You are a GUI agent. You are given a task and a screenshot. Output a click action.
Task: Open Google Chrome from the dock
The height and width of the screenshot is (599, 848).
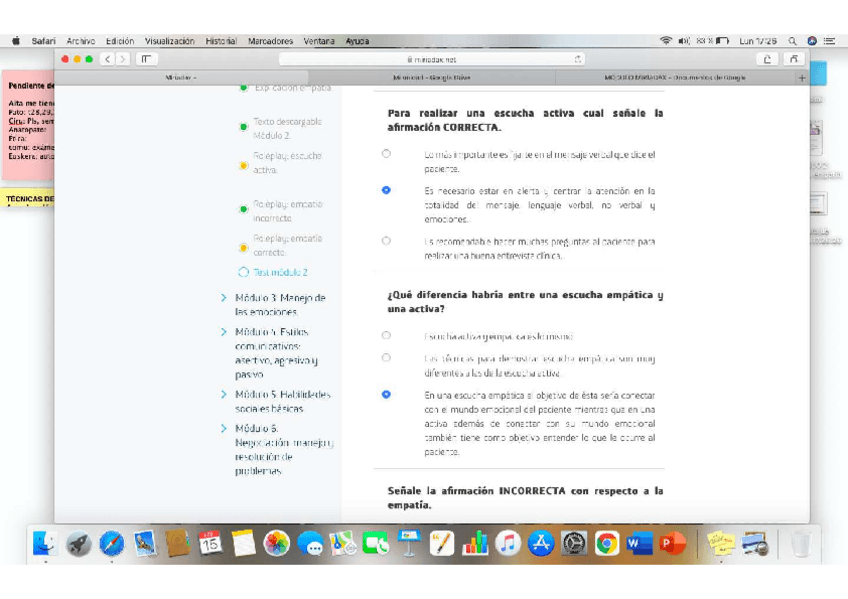(x=607, y=543)
